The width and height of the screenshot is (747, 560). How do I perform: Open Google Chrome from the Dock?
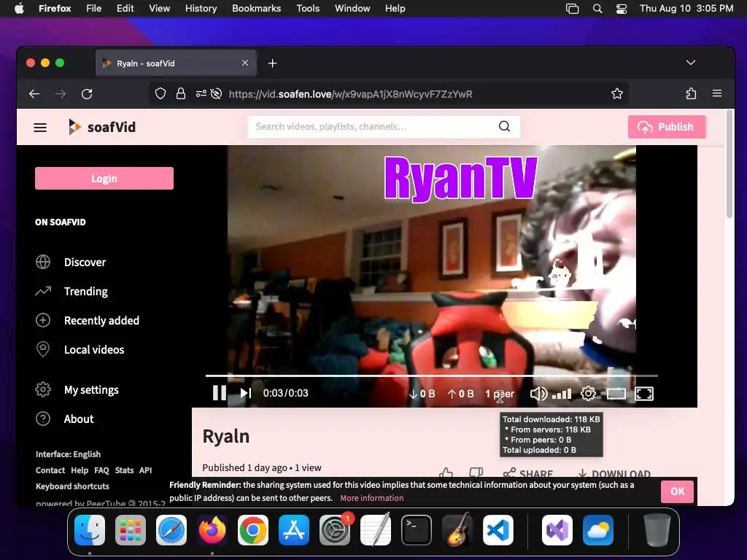(x=253, y=530)
